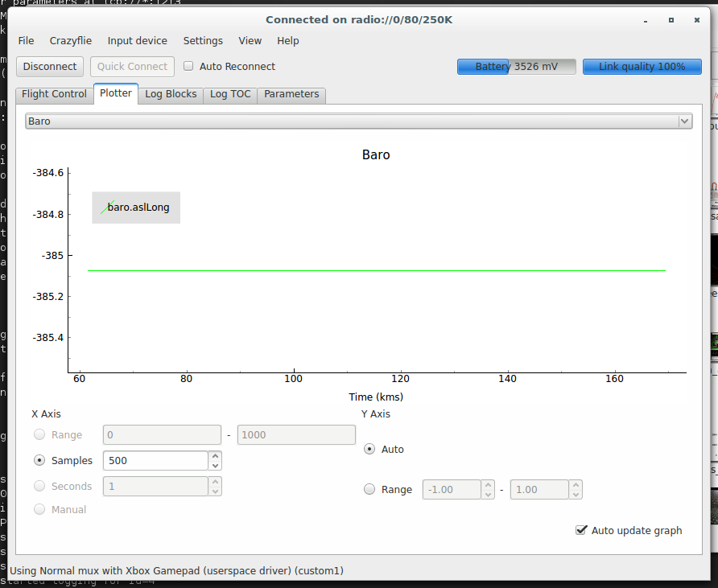Viewport: 718px width, 588px height.
Task: Select the X Axis Samples radio button
Action: point(39,461)
